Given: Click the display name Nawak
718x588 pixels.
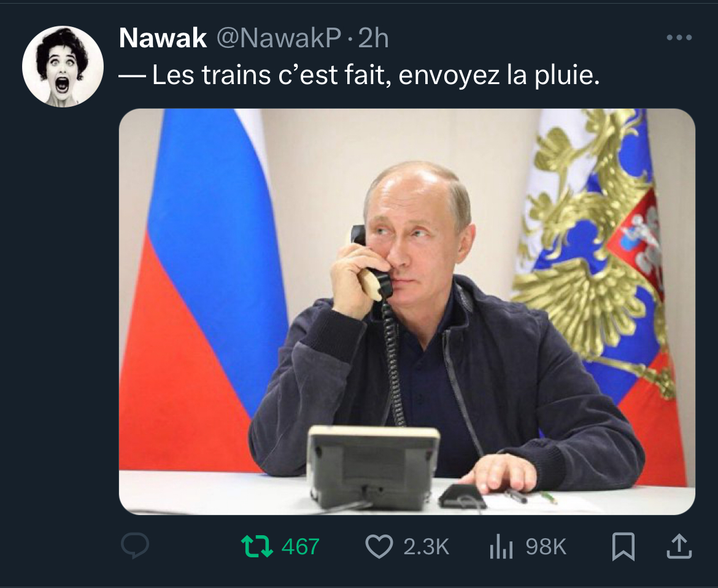Looking at the screenshot, I should tap(163, 37).
